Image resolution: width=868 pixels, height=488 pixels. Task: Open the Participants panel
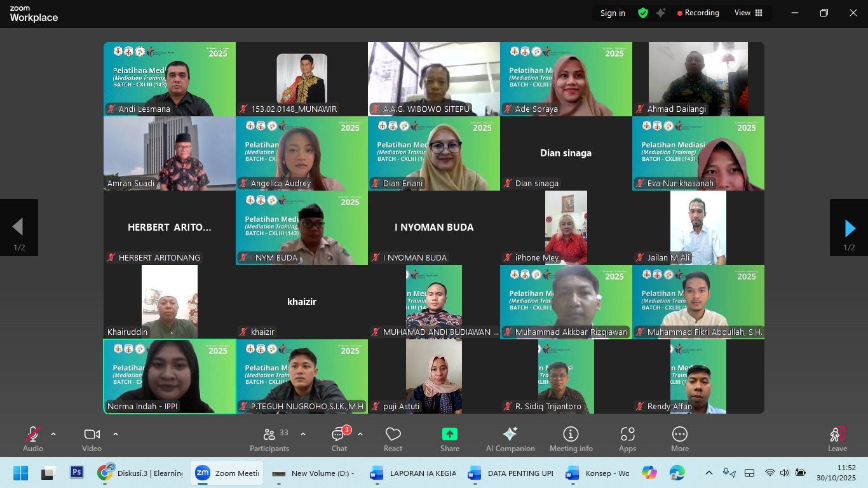coord(269,439)
